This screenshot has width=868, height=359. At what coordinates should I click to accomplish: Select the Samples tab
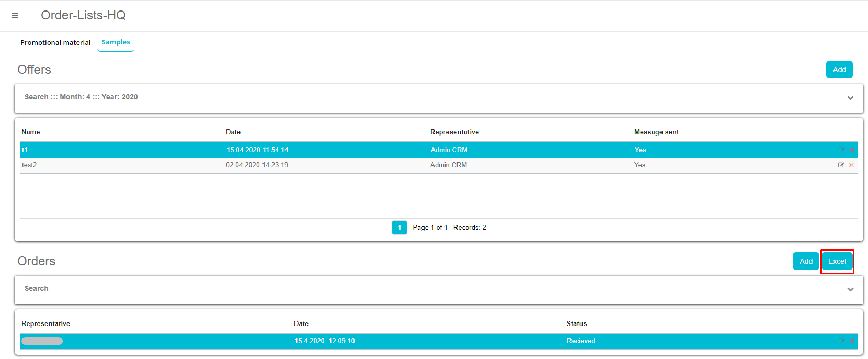(116, 42)
